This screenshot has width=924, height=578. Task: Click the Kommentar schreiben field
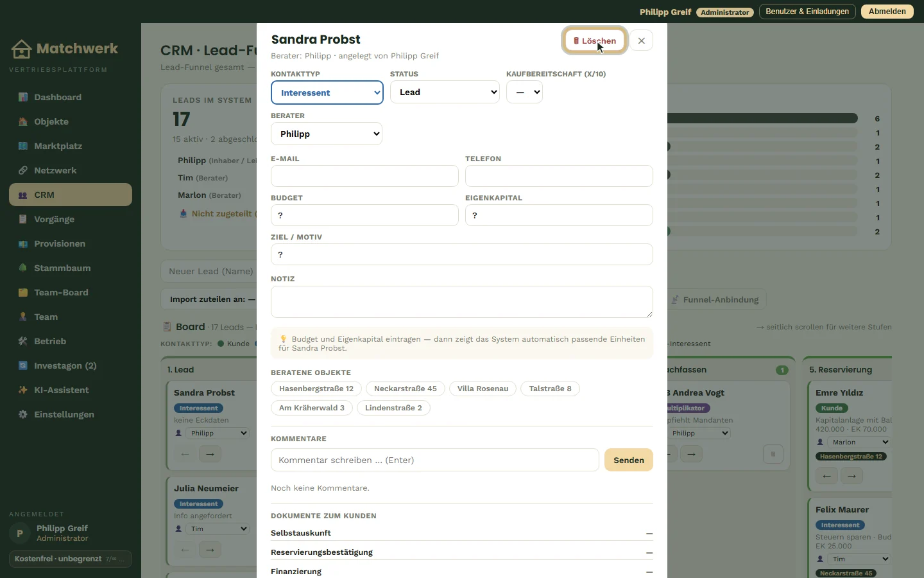pyautogui.click(x=435, y=460)
